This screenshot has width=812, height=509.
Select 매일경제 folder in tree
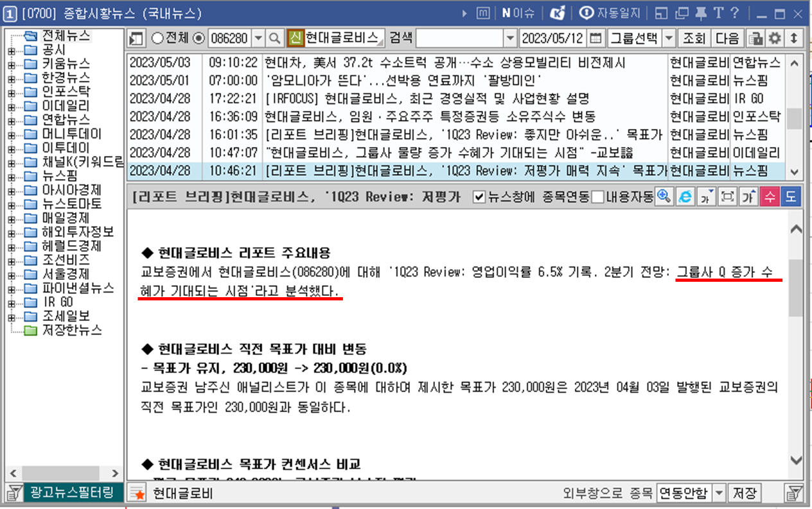[66, 218]
